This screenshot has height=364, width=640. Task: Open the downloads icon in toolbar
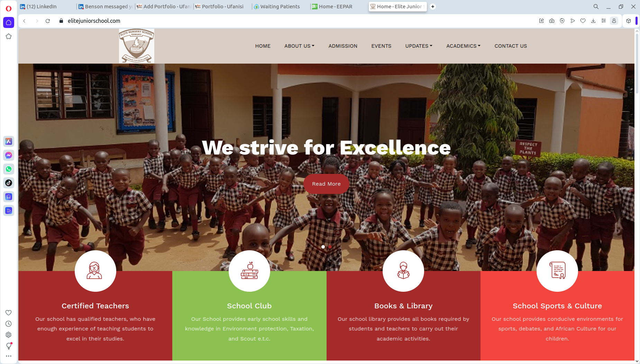(593, 21)
